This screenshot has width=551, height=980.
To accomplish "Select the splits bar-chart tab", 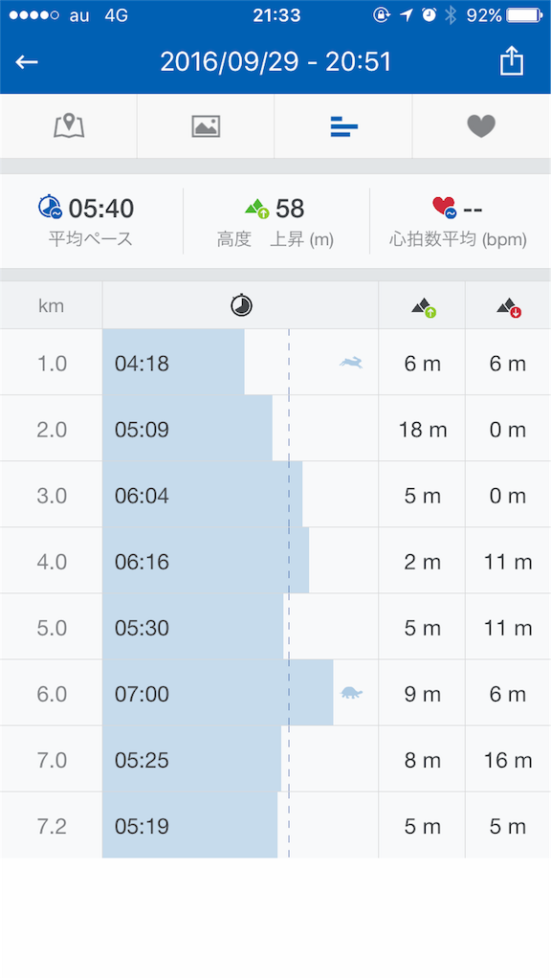I will point(343,126).
